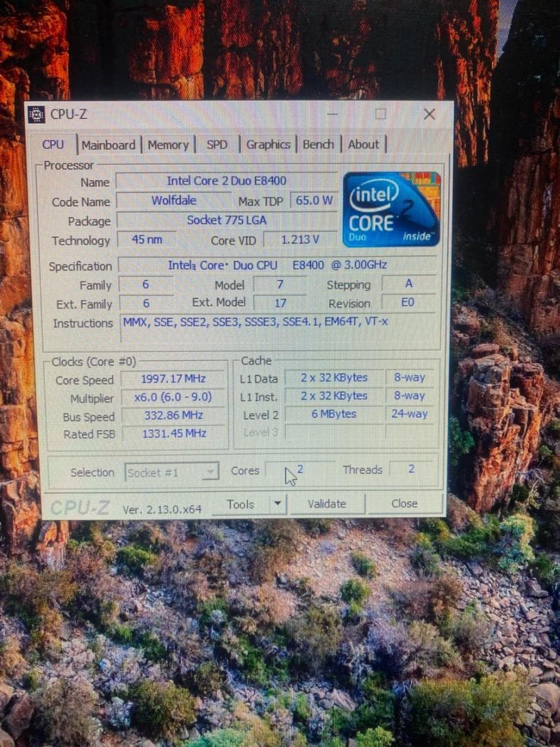Select the CPU tab
560x747 pixels.
53,145
